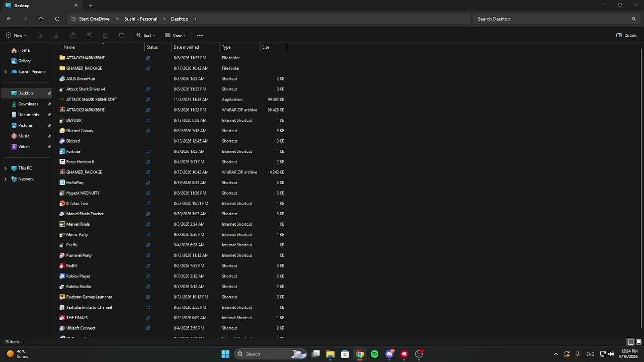Add a new File Explorer tab
Viewport: 644px width, 362px height.
click(91, 6)
